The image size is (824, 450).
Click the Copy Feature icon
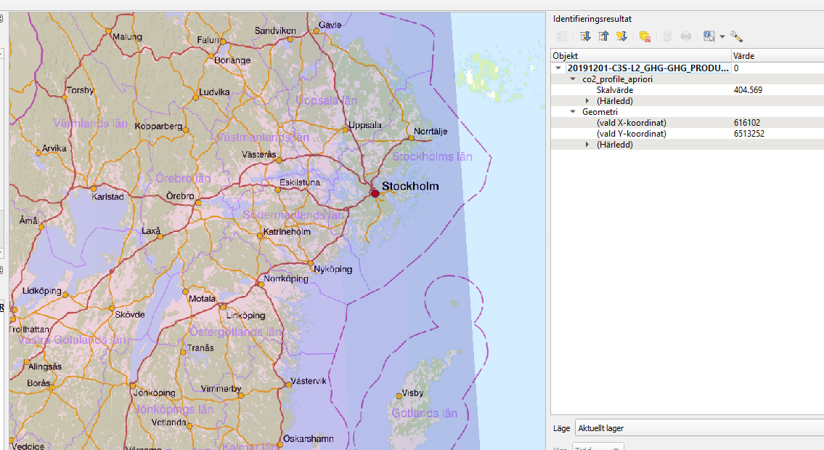(x=667, y=37)
